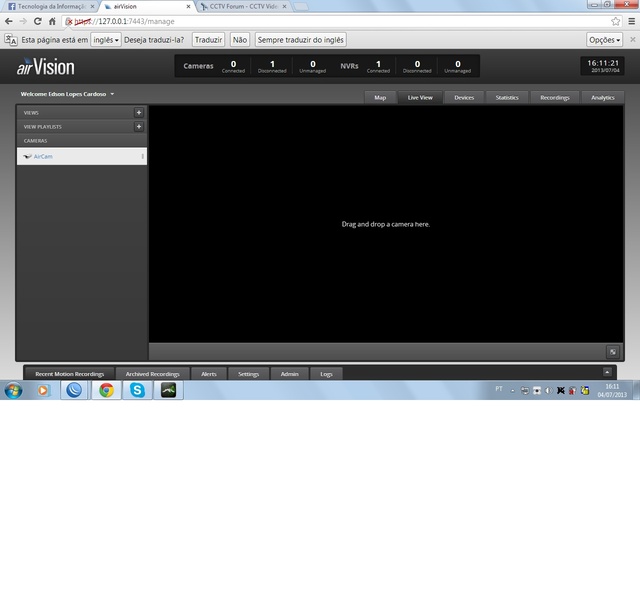This screenshot has width=640, height=600.
Task: Click the taskbar clock showing 16:11
Action: pos(612,391)
